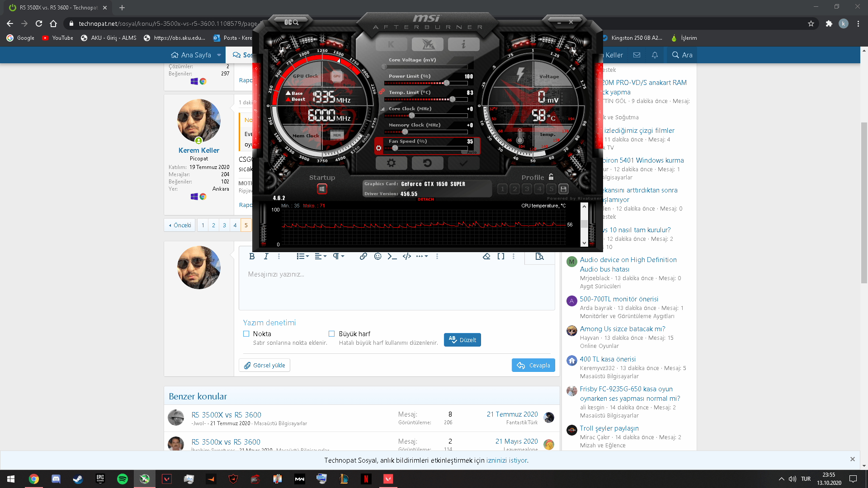Open Afterburner settings gear button

pyautogui.click(x=391, y=163)
